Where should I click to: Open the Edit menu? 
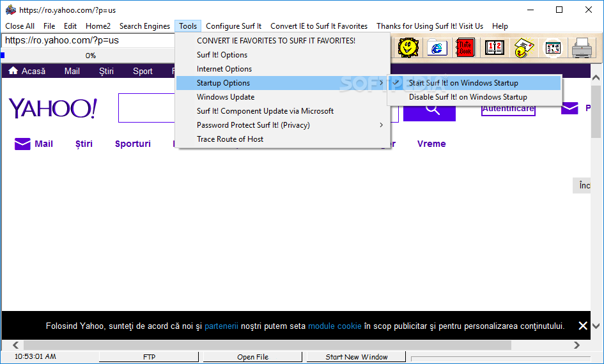click(x=70, y=26)
